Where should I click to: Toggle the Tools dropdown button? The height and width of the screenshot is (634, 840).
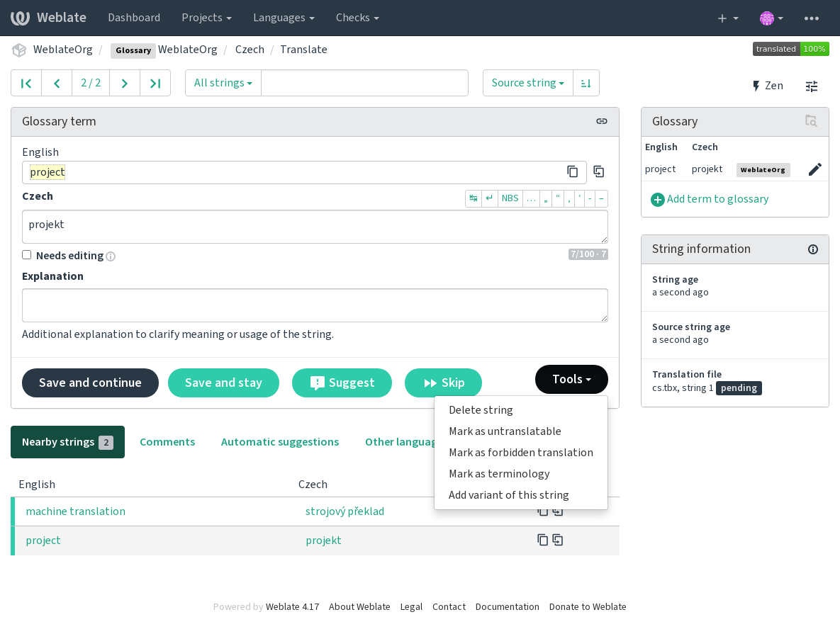[x=571, y=379]
